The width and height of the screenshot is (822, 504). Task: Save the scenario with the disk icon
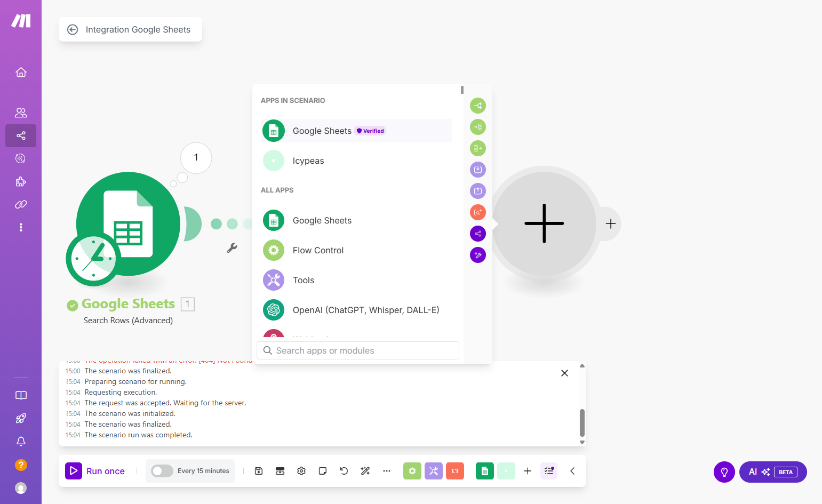click(x=259, y=471)
